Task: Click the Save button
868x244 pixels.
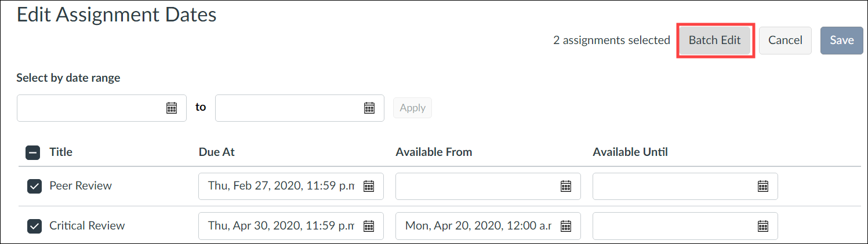Action: coord(841,41)
